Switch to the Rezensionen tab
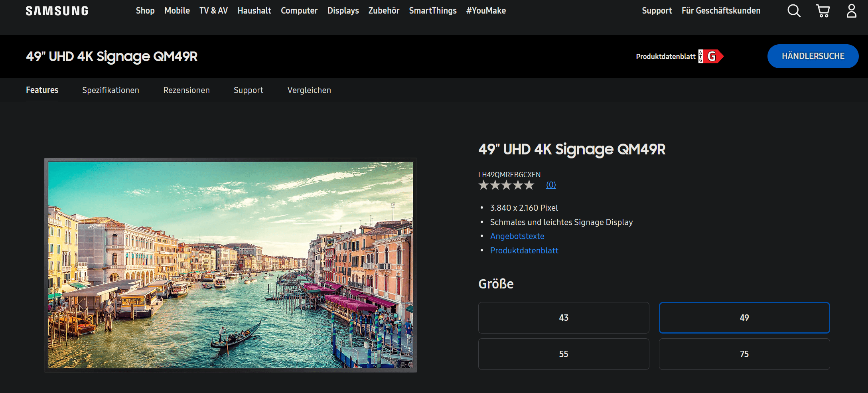Screen dimensions: 868x393 point(186,90)
